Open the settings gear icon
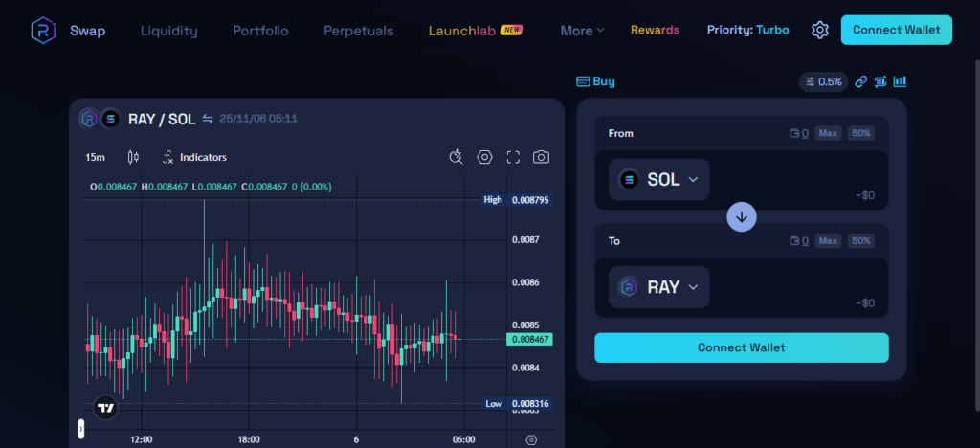Screen dimensions: 980x448 pos(819,30)
